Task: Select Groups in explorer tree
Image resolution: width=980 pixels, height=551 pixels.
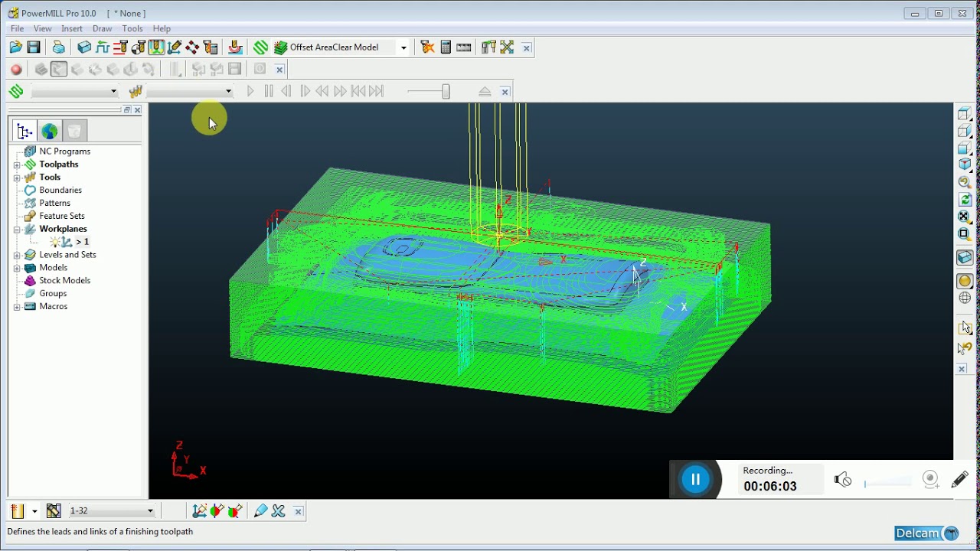Action: click(x=53, y=294)
